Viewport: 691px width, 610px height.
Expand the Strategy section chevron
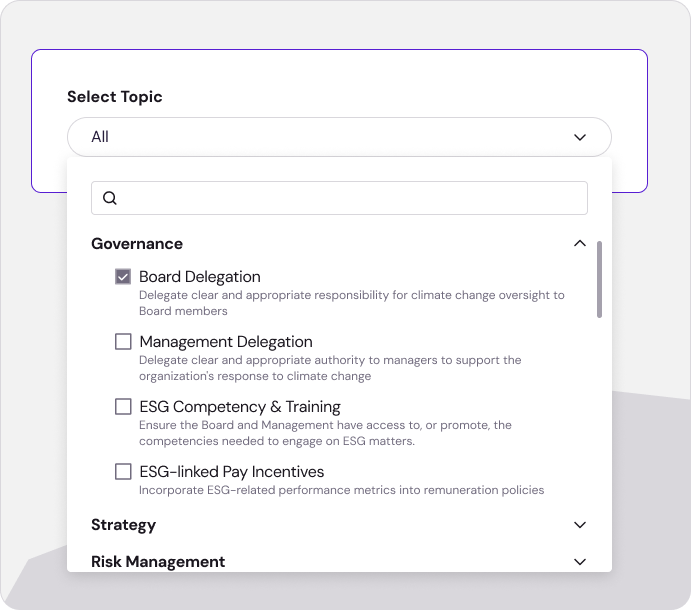tap(579, 525)
